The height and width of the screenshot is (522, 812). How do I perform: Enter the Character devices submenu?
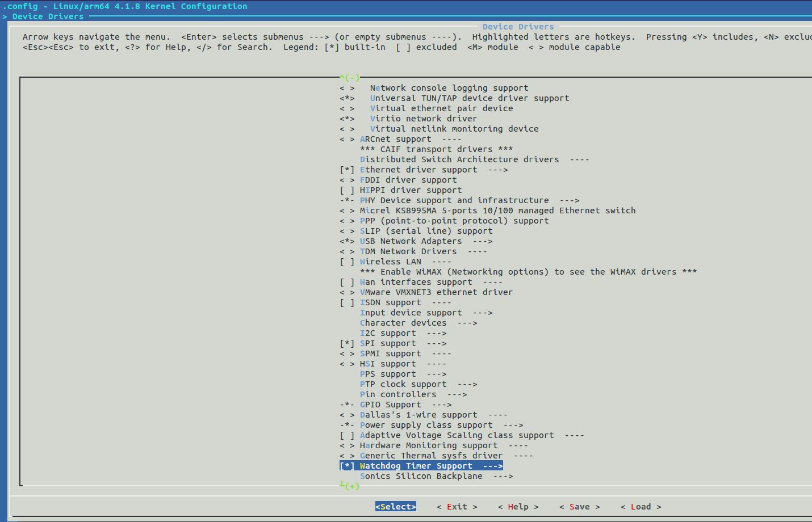(403, 322)
